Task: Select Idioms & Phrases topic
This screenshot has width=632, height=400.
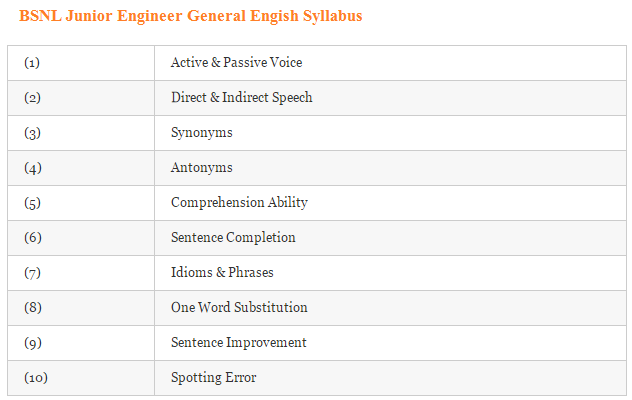Action: (222, 273)
